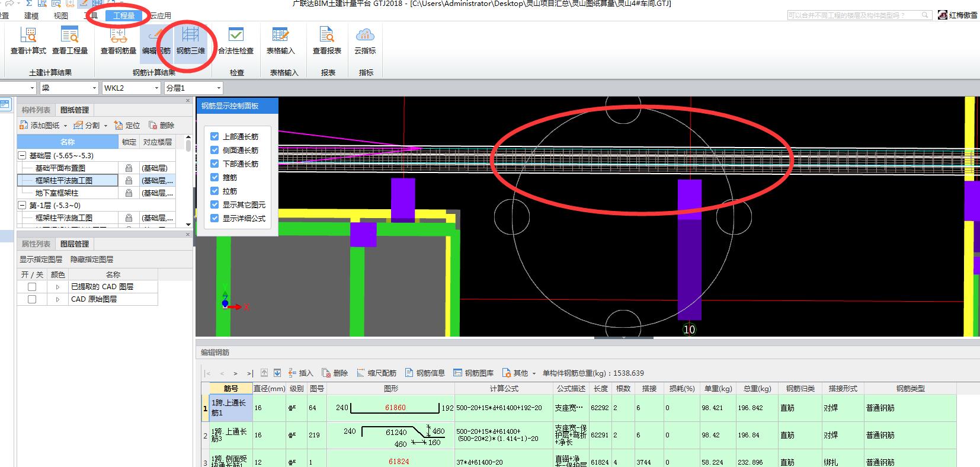Click user account 红梅傲雪
Image resolution: width=980 pixels, height=467 pixels.
[957, 15]
